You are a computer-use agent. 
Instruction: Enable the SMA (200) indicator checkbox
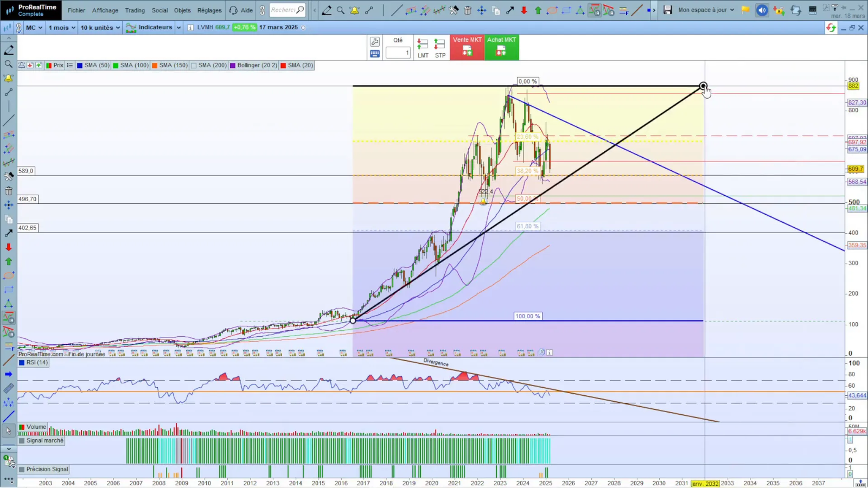tap(194, 65)
